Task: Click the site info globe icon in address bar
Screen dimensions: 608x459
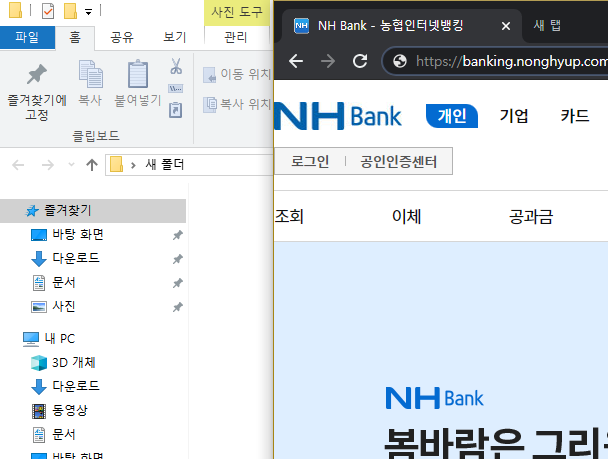Action: 400,61
